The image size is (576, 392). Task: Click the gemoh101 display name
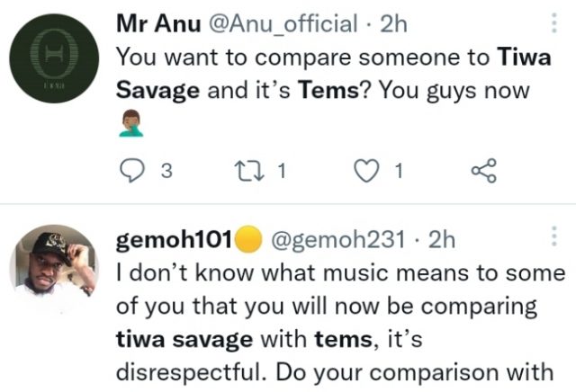pos(174,239)
